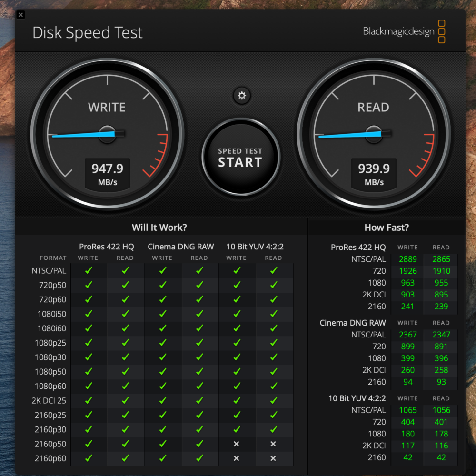Click the ProRes 2160 read value 239

(x=441, y=307)
